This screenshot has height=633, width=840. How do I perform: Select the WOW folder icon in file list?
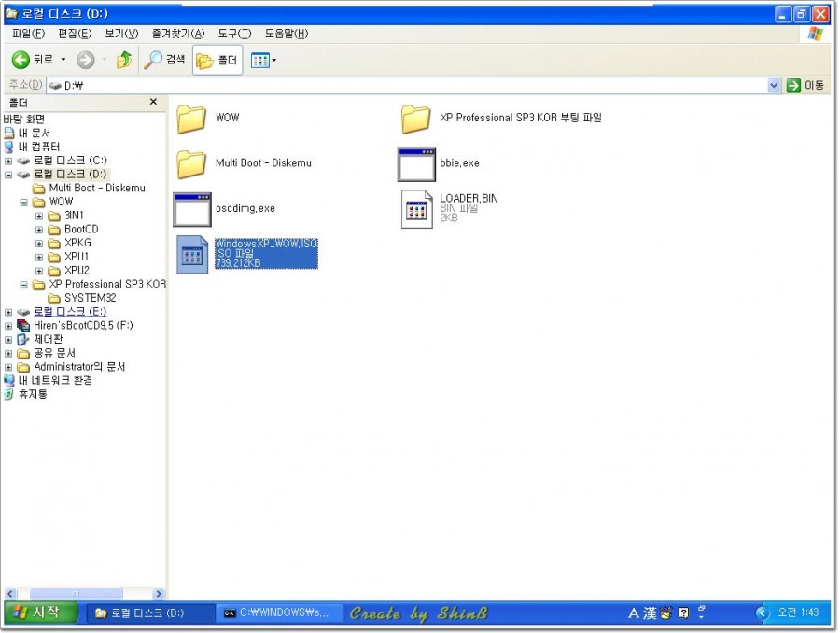[191, 119]
